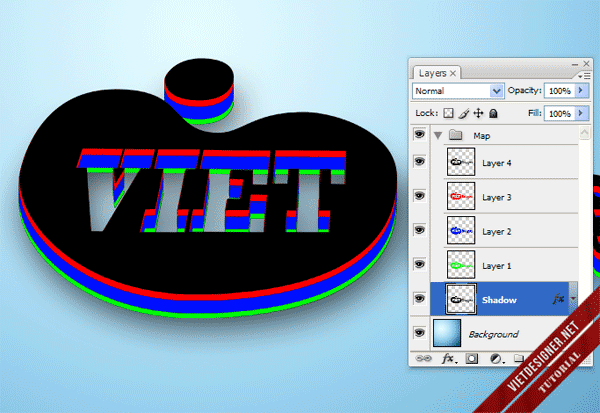Collapse the Map group triangle
Screen dimensions: 600x413
pyautogui.click(x=438, y=135)
